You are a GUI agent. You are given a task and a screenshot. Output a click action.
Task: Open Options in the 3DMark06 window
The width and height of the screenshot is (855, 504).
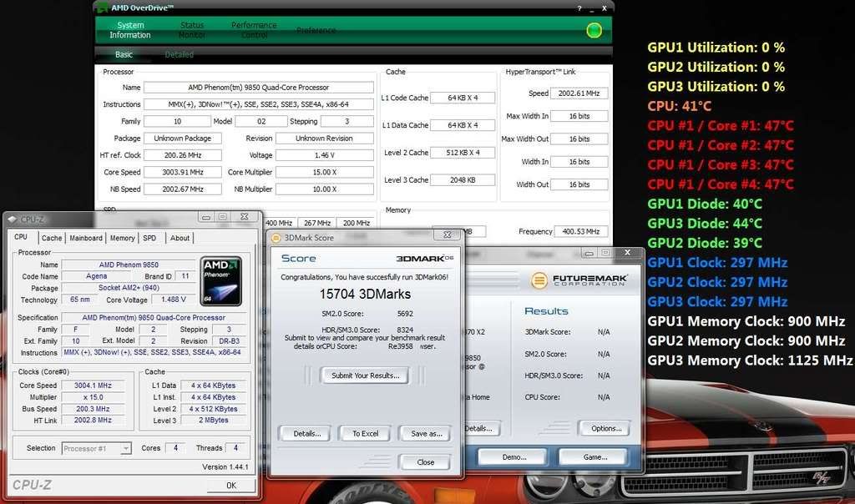tap(606, 428)
